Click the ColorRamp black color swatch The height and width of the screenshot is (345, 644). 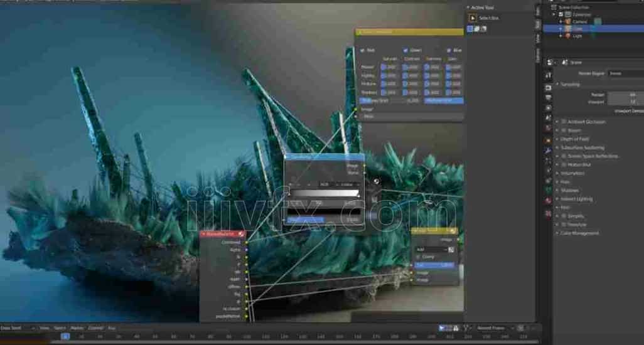(324, 212)
